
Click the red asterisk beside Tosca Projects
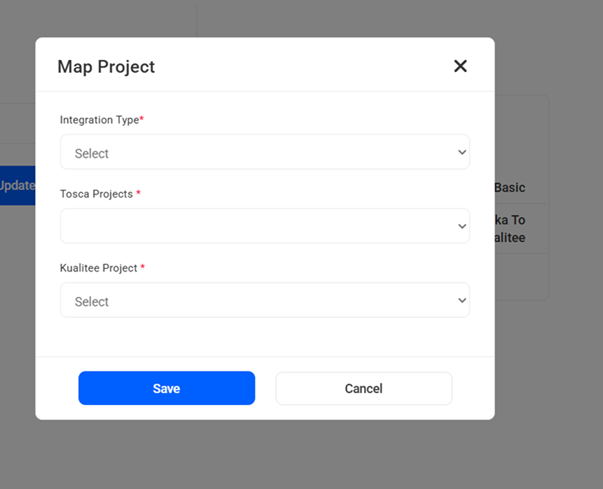tap(139, 194)
